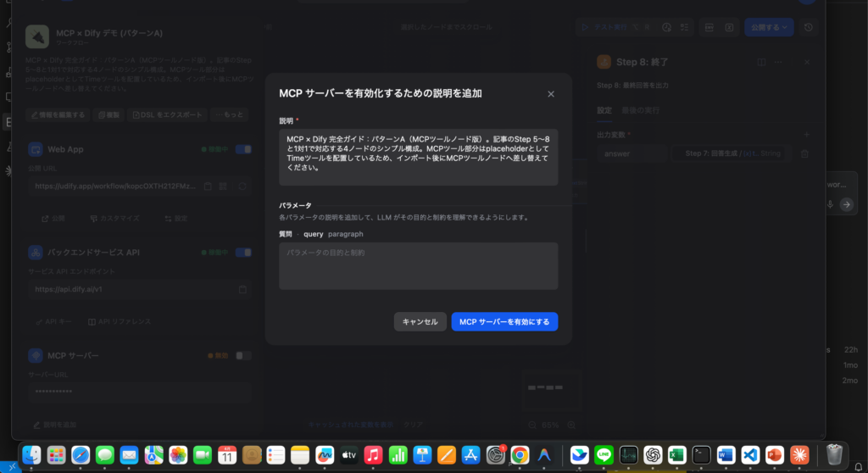Click the クリア clear link
Viewport: 868px width, 473px height.
click(413, 425)
